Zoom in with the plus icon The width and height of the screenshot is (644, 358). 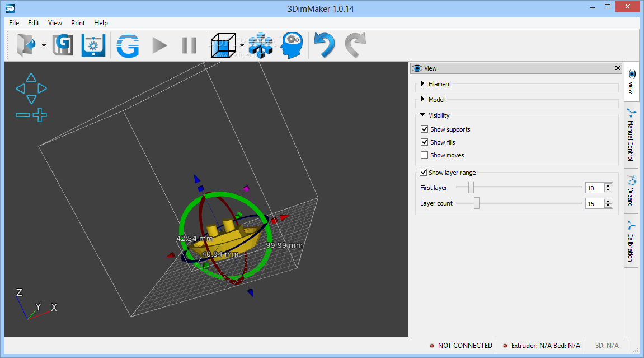coord(40,115)
